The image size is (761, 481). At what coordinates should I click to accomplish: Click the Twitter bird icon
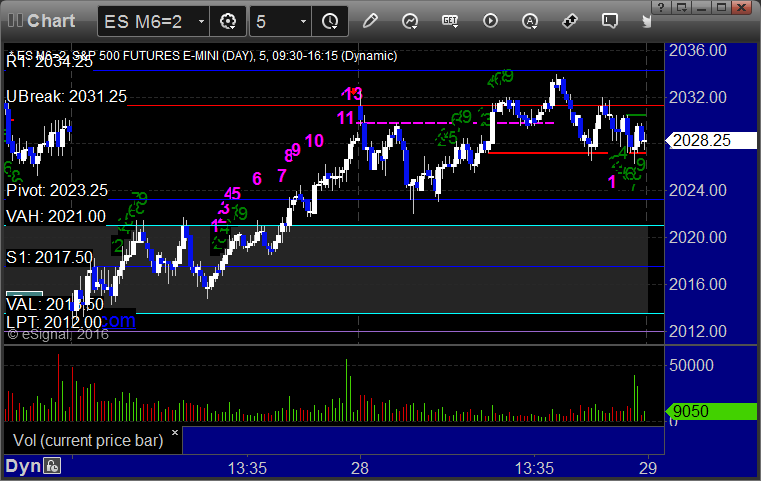pos(646,21)
